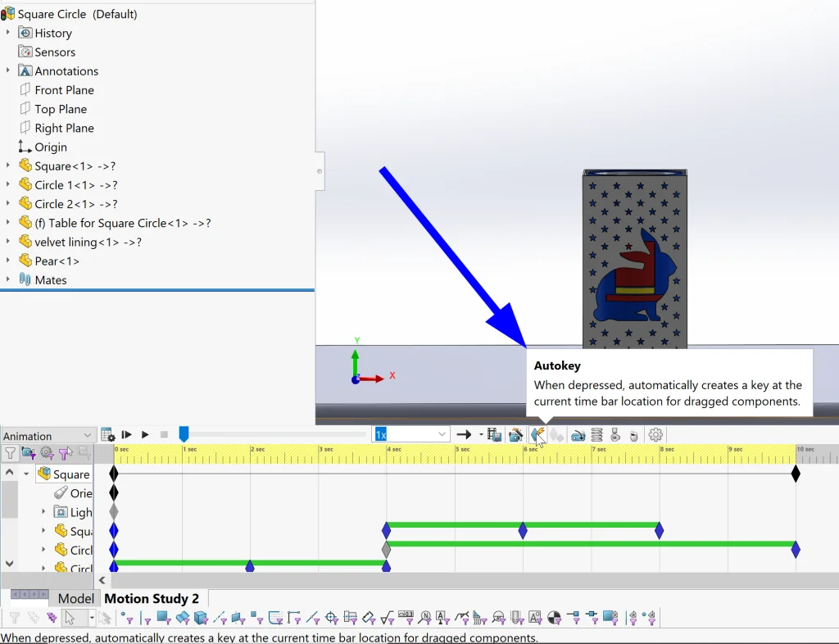Click the Spring icon
839x644 pixels.
point(596,435)
